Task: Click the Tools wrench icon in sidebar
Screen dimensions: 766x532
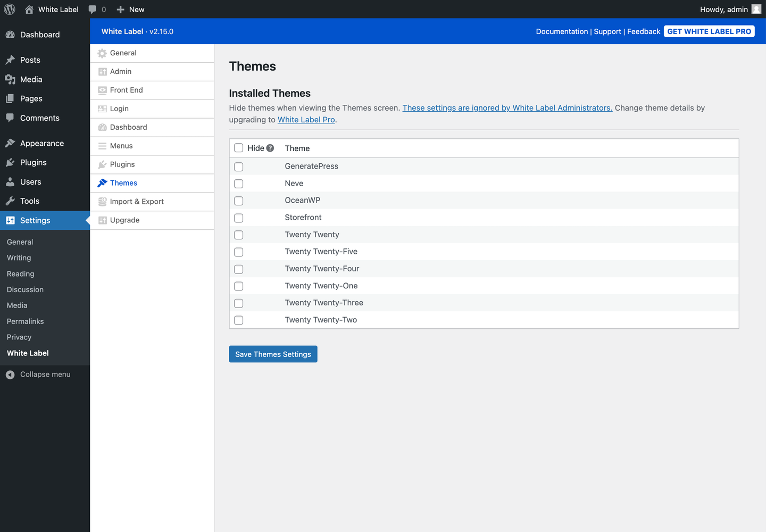Action: [11, 201]
